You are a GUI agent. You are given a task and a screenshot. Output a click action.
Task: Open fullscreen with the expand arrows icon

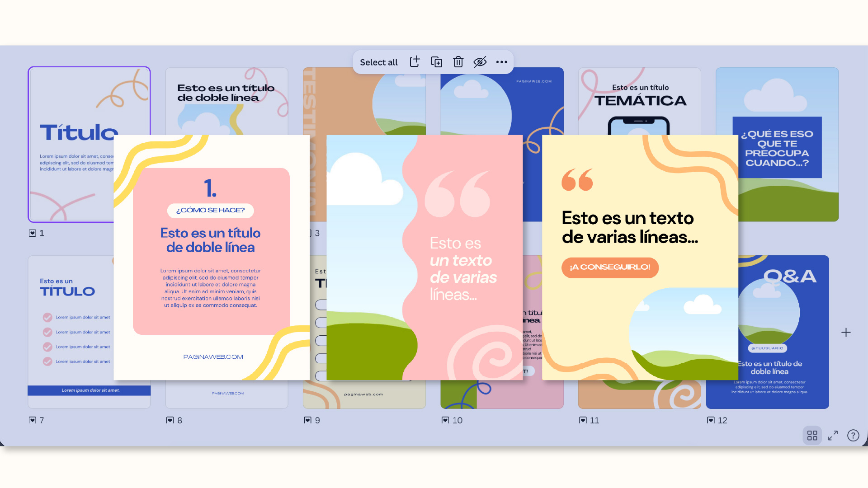pos(833,435)
